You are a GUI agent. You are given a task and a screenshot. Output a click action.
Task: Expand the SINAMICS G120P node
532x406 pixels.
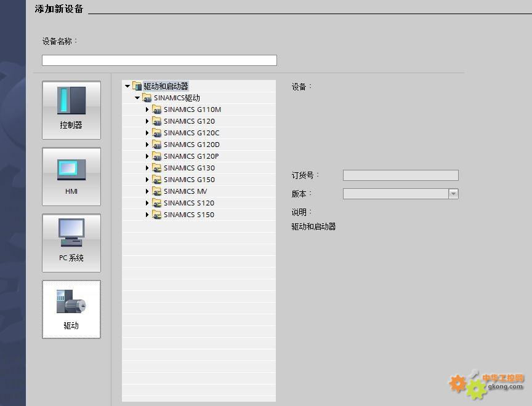147,156
